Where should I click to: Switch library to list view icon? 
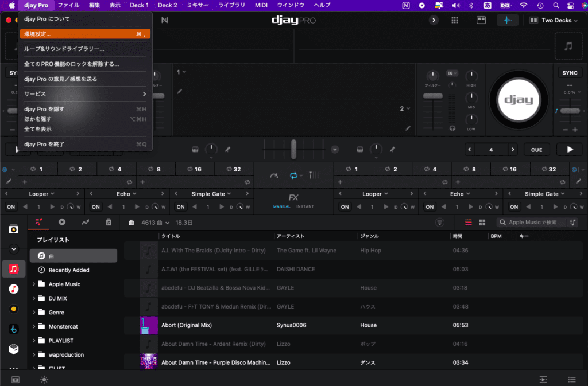[x=469, y=223]
